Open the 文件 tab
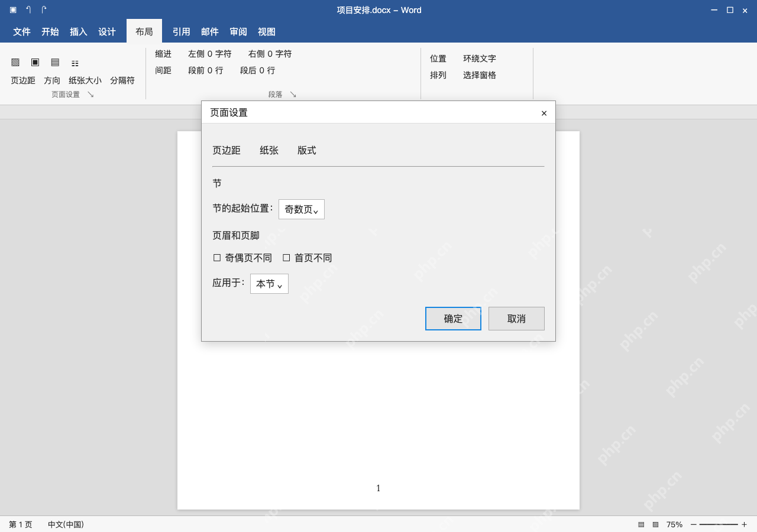 click(22, 31)
